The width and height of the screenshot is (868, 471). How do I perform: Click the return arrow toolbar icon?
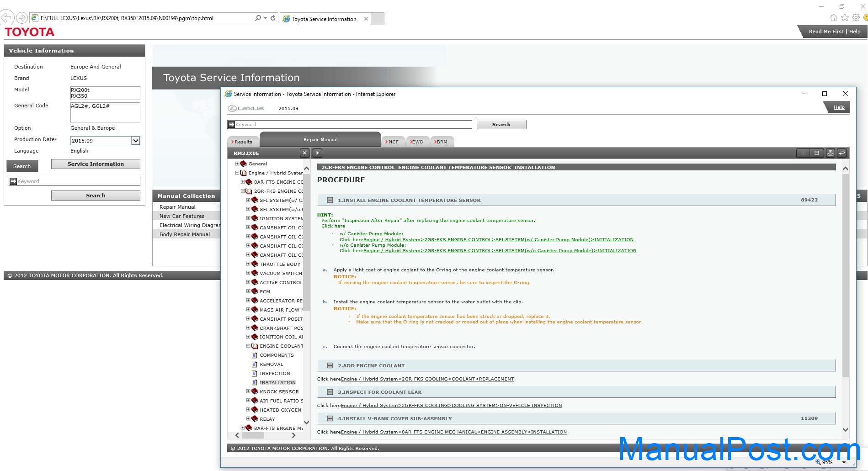(x=841, y=153)
